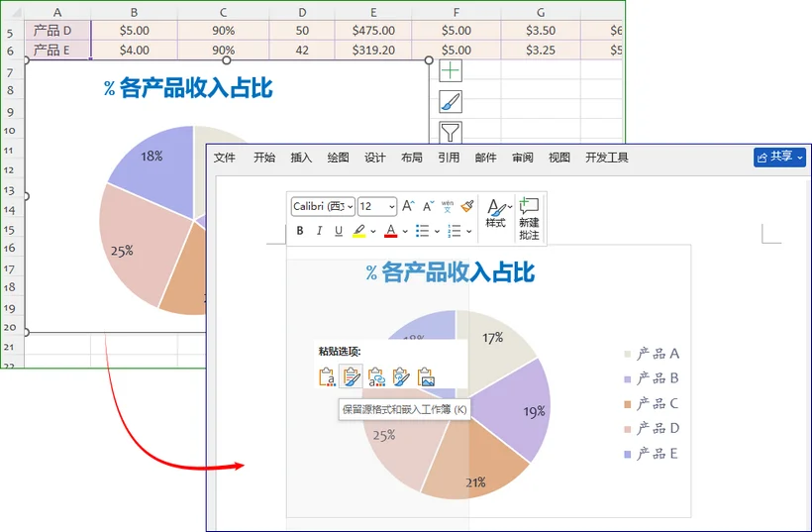The height and width of the screenshot is (532, 812).
Task: Open the 样式 styles button
Action: [496, 213]
